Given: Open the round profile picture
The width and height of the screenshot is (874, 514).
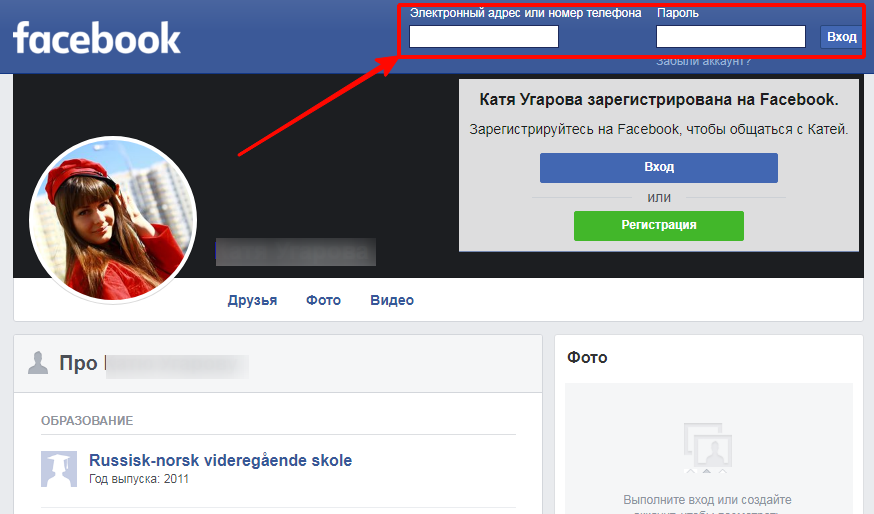Looking at the screenshot, I should click(x=113, y=219).
